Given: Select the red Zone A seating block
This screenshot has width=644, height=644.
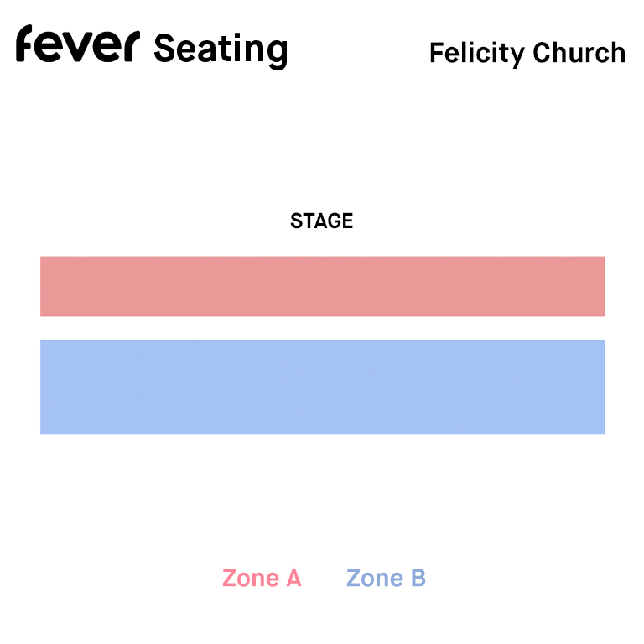Looking at the screenshot, I should click(x=322, y=286).
